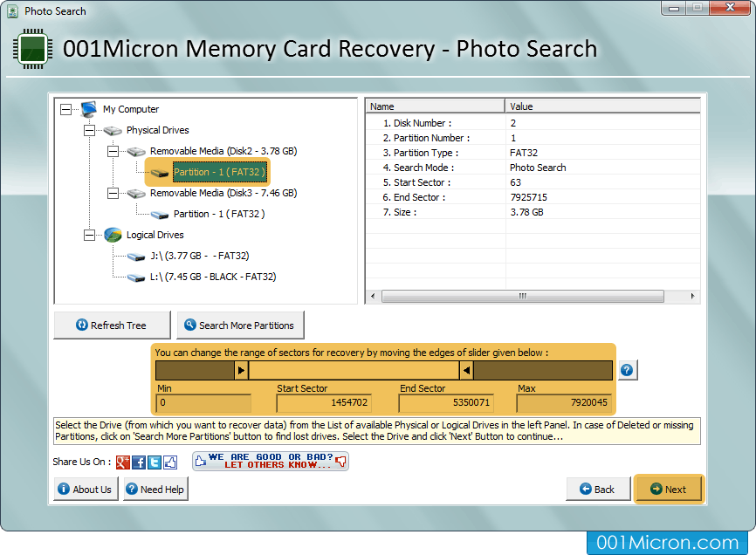Click the Back button
This screenshot has width=756, height=555.
[597, 489]
